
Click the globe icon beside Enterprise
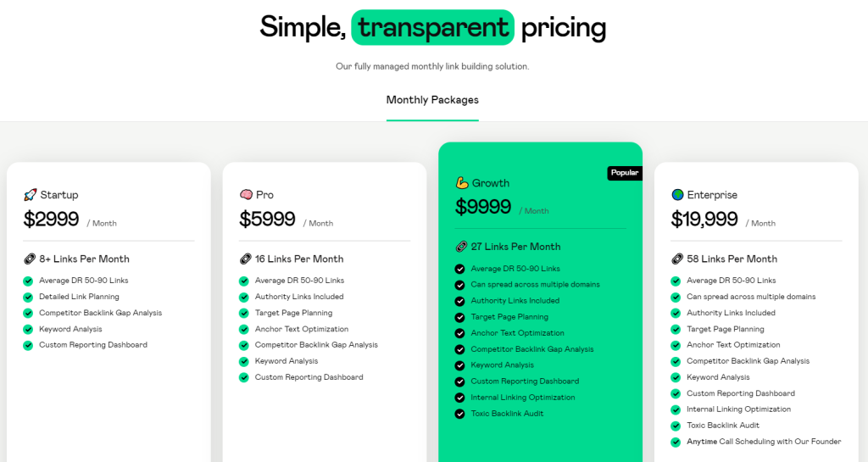[677, 195]
